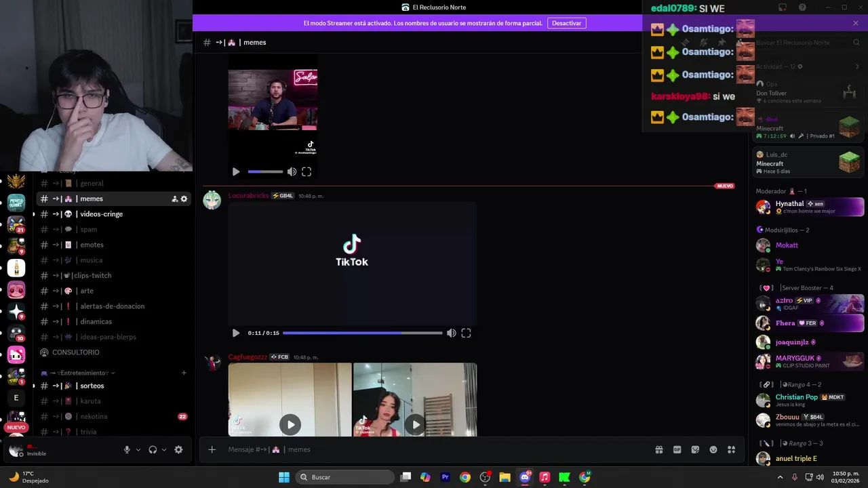Play the right video of girl in red
The width and height of the screenshot is (868, 488).
coord(415,425)
